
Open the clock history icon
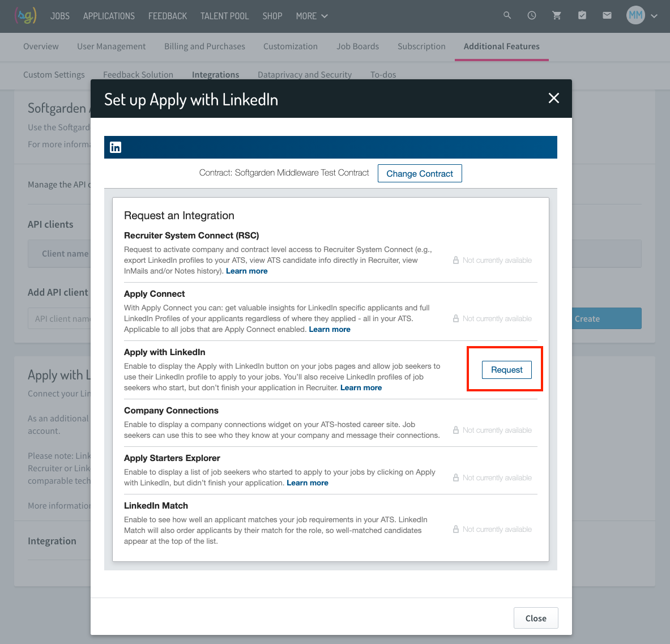pos(532,15)
